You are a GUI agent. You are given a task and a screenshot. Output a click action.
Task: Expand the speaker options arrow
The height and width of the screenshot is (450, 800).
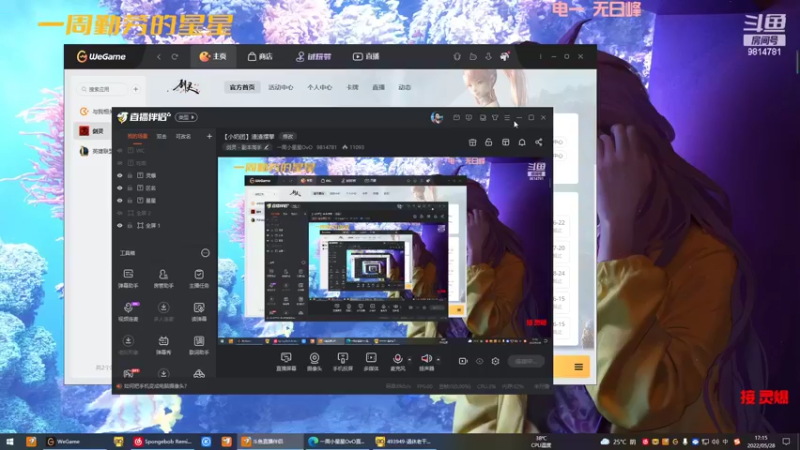click(x=438, y=360)
